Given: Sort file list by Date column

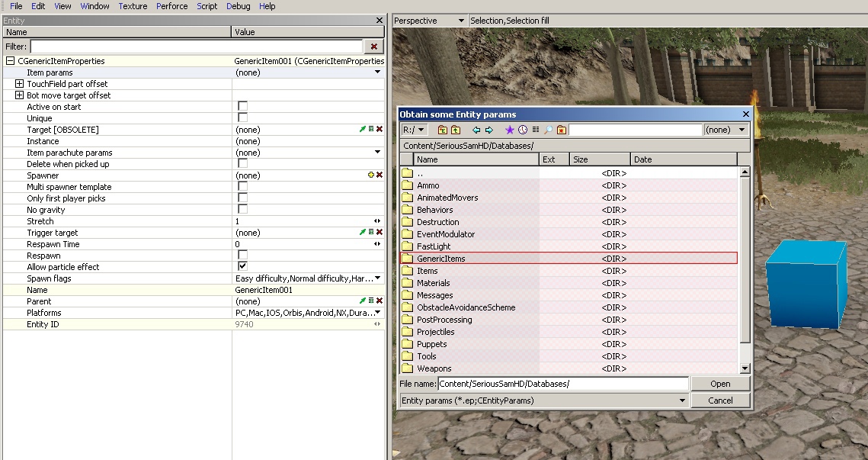Looking at the screenshot, I should [x=684, y=159].
